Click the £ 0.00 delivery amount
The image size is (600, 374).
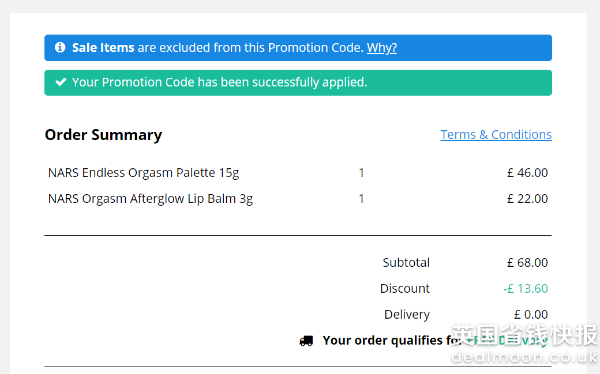(x=531, y=315)
